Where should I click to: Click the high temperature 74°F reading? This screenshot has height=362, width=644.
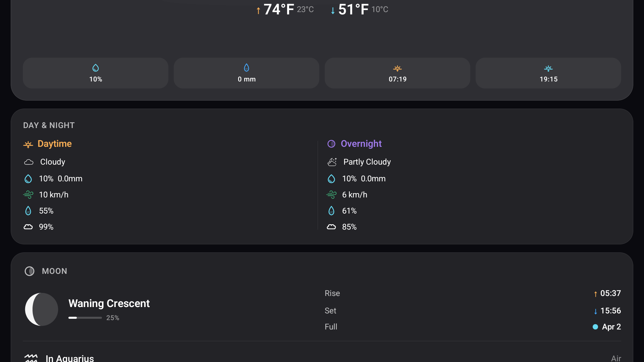279,9
